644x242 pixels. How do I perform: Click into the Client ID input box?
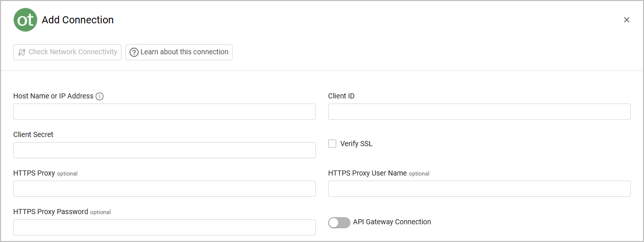479,112
